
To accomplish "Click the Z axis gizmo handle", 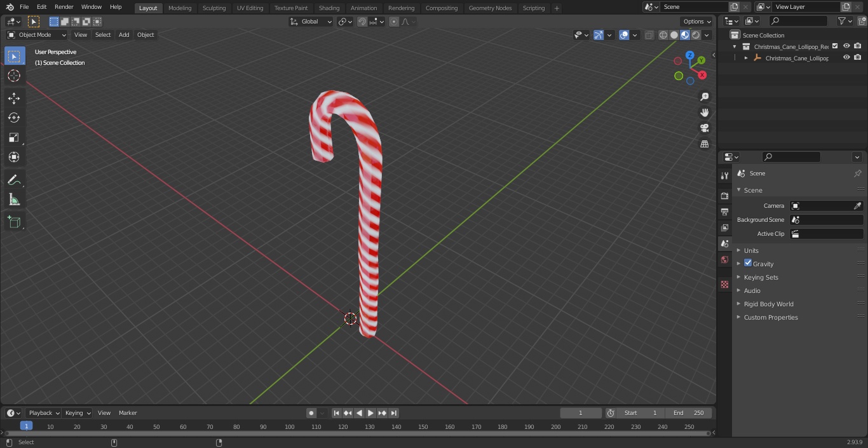I will (689, 55).
